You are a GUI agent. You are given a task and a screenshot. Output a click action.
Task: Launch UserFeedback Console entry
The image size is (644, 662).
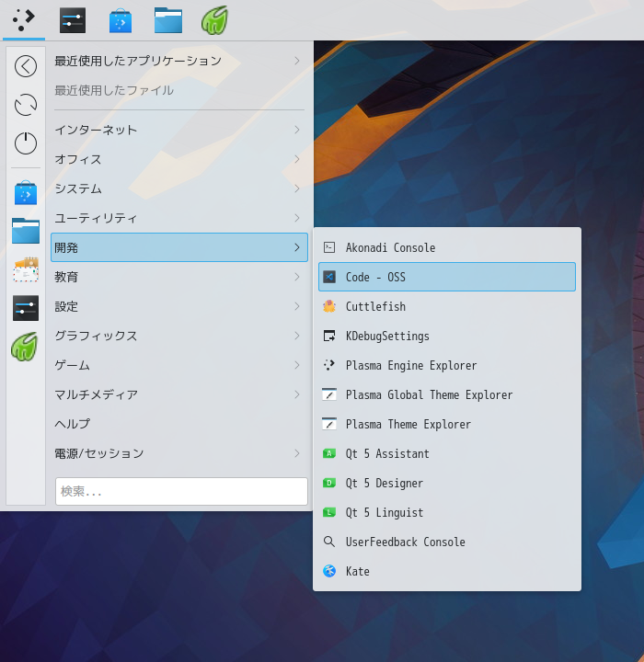pos(447,542)
